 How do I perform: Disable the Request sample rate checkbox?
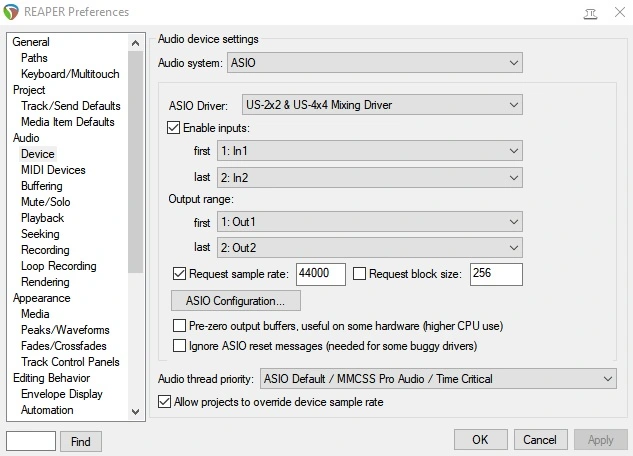click(x=180, y=273)
